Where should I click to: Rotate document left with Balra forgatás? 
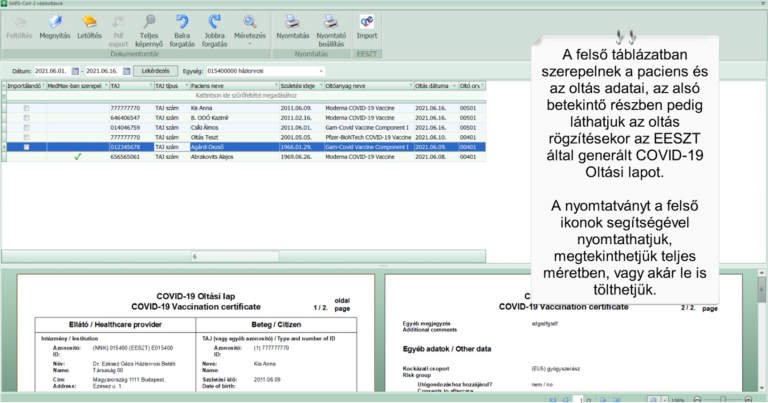(182, 27)
